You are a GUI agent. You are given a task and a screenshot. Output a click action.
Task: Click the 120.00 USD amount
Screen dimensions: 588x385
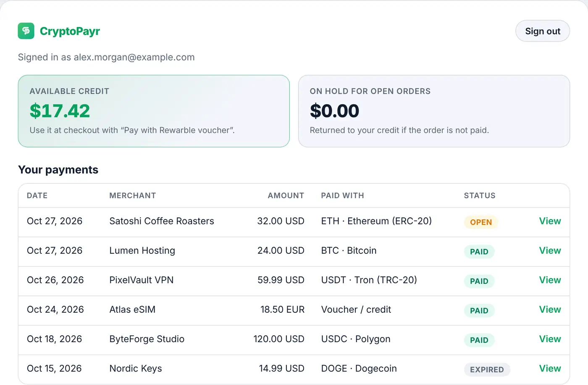[279, 339]
